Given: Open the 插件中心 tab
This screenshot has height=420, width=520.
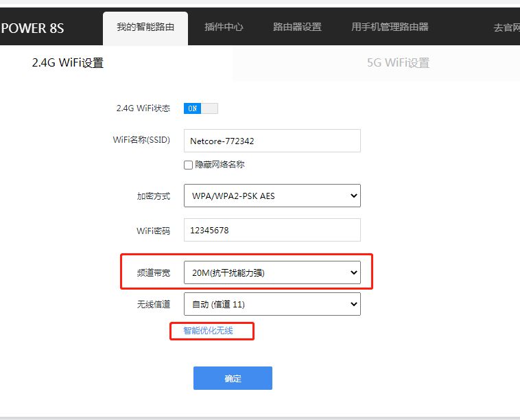Looking at the screenshot, I should pos(224,27).
